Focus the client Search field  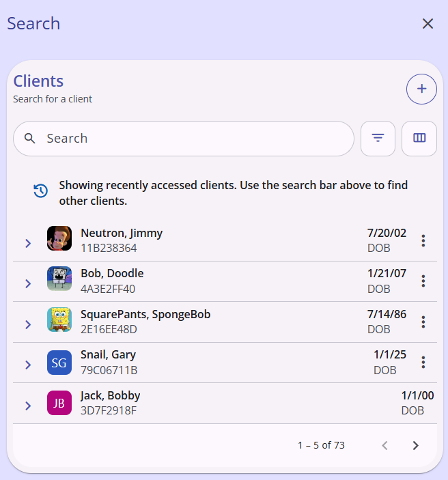click(184, 139)
